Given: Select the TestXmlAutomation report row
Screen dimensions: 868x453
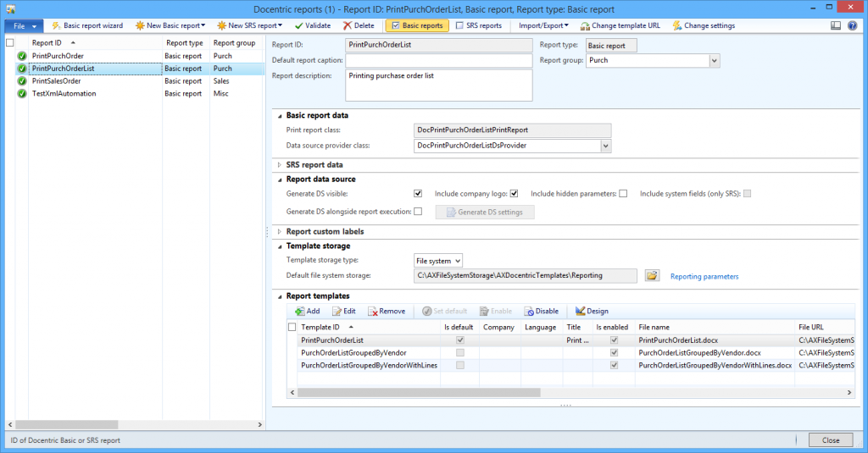Looking at the screenshot, I should click(135, 93).
